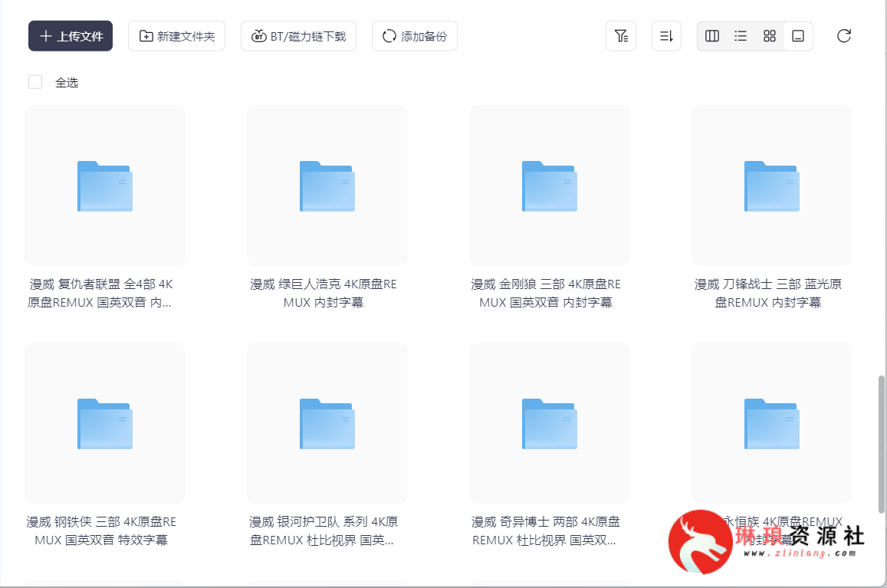Select the label 漫威 银河护卫队 系列 4K原

pos(324,522)
